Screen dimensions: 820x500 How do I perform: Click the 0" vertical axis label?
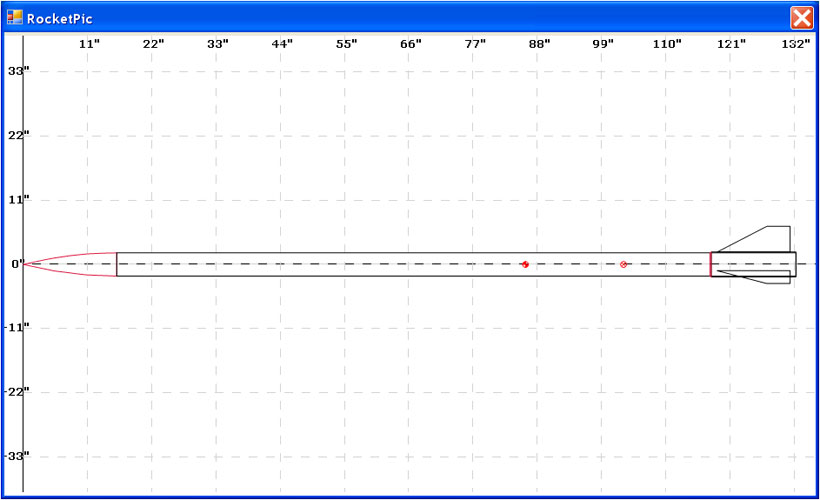pos(18,264)
